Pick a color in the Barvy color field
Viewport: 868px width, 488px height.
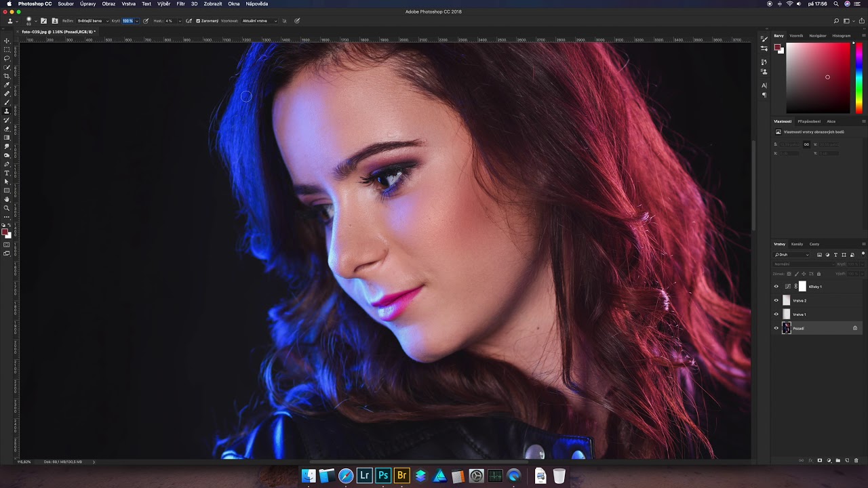tap(818, 78)
